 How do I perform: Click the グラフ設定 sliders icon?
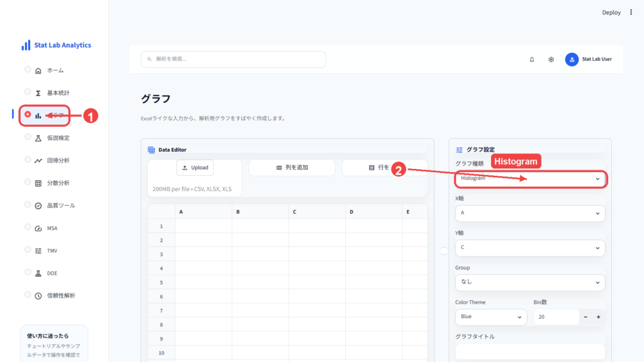point(459,150)
